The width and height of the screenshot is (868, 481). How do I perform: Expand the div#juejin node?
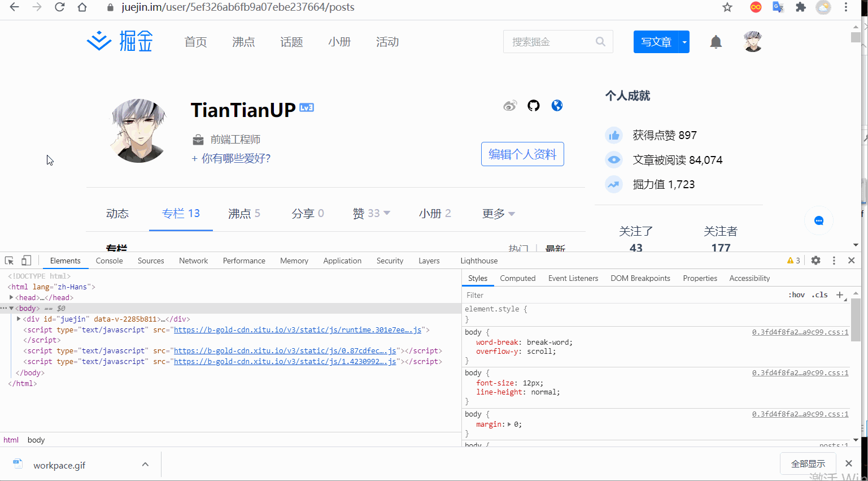19,319
